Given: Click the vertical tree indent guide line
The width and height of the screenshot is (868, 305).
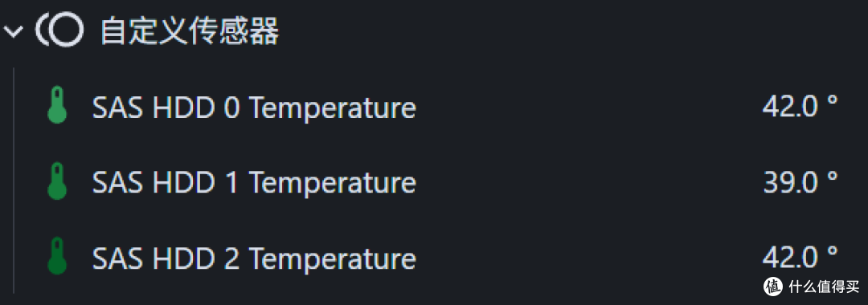Looking at the screenshot, I should (14, 180).
